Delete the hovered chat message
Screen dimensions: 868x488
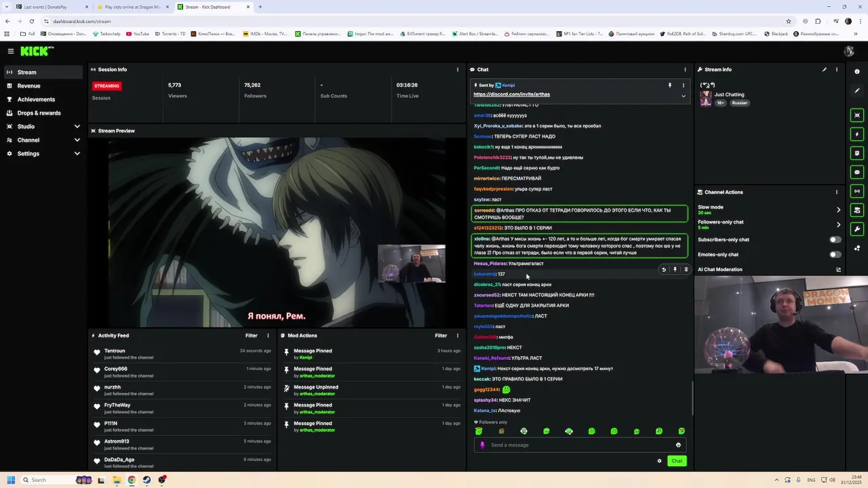(x=686, y=270)
